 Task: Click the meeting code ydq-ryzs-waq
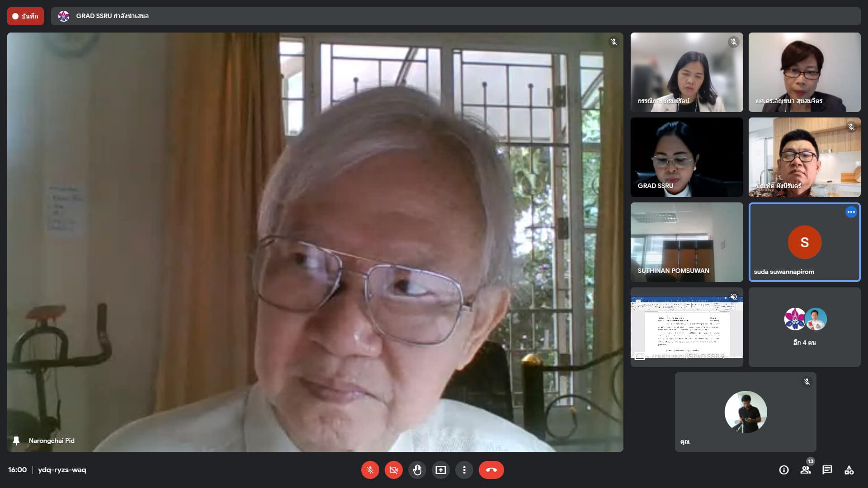(x=62, y=470)
